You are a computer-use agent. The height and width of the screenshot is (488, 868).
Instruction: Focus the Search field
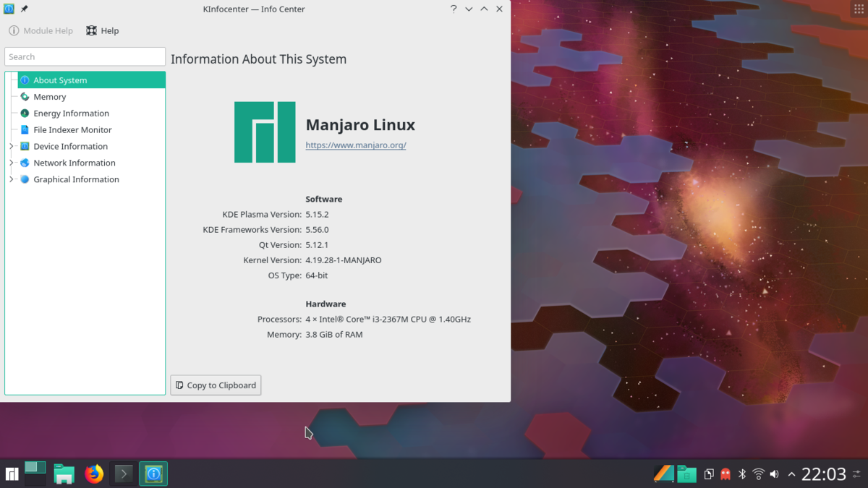(x=85, y=56)
